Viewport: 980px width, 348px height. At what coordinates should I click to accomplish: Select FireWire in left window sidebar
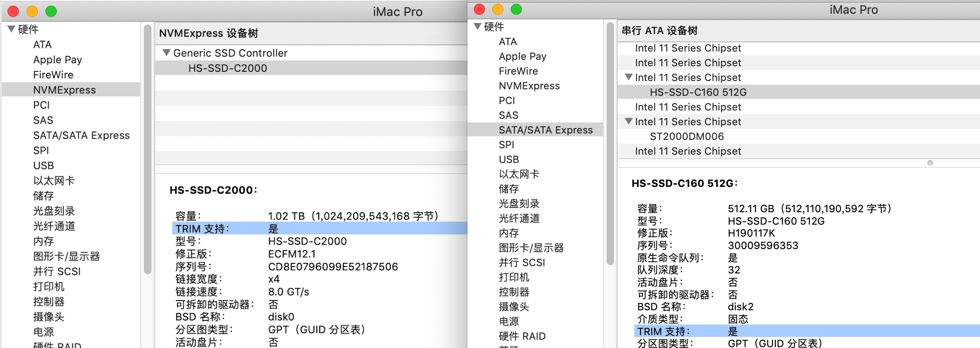tap(53, 75)
